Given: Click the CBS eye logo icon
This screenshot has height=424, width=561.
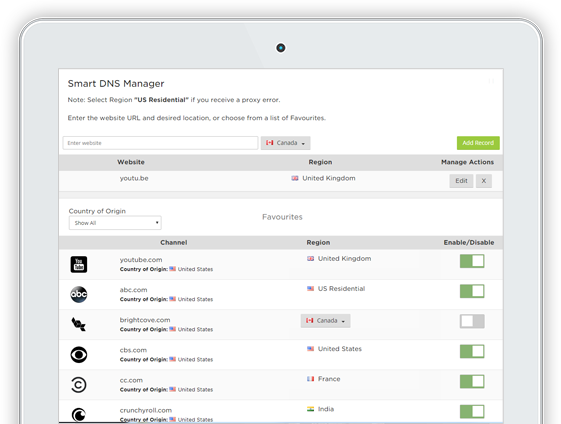Looking at the screenshot, I should coord(79,355).
